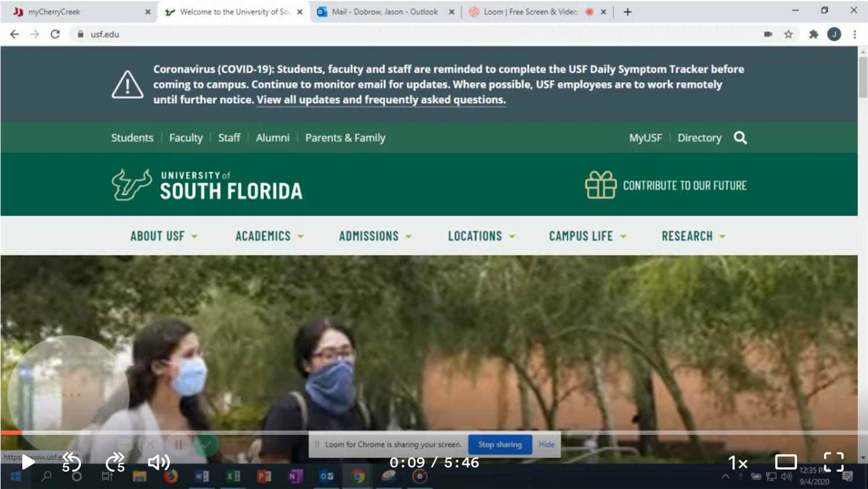Seek along the video progress bar

pos(434,432)
